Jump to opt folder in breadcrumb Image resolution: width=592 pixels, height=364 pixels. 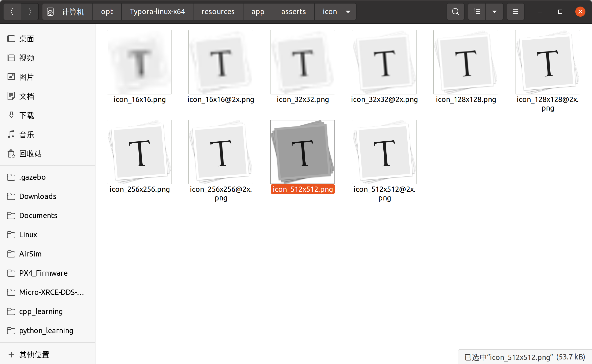(107, 12)
